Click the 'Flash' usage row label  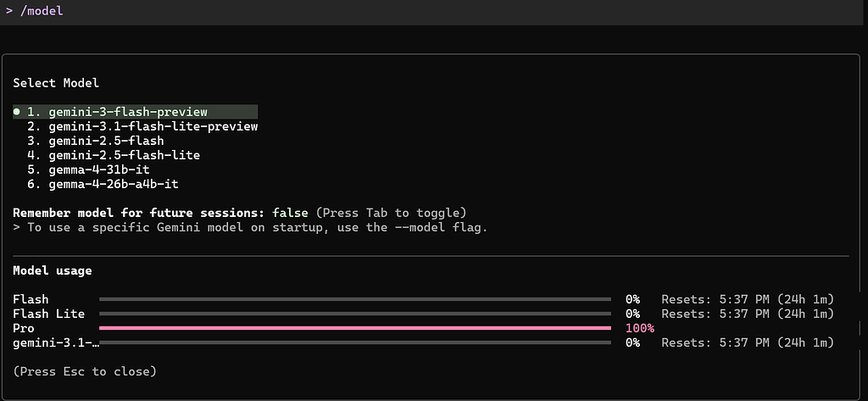click(31, 299)
